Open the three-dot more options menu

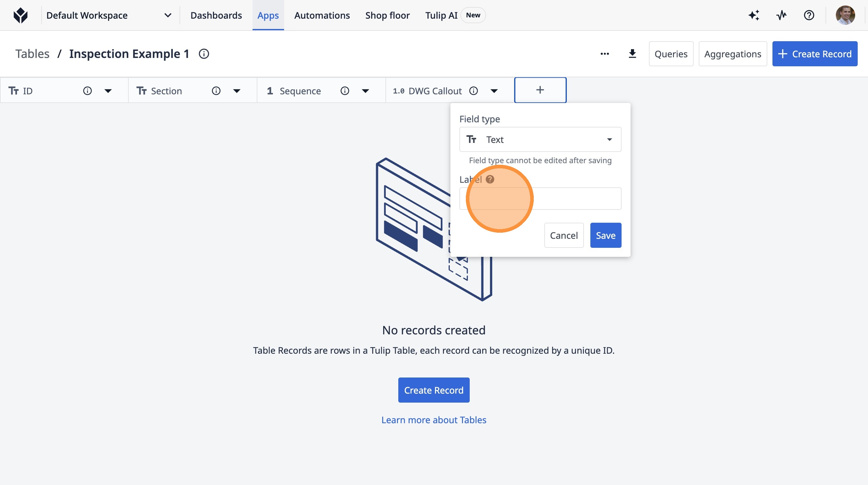click(605, 54)
